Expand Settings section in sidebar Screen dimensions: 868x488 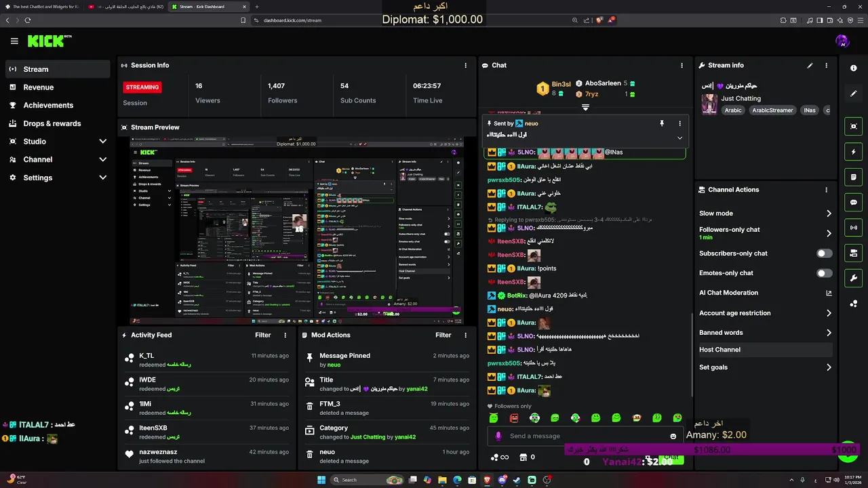(102, 178)
